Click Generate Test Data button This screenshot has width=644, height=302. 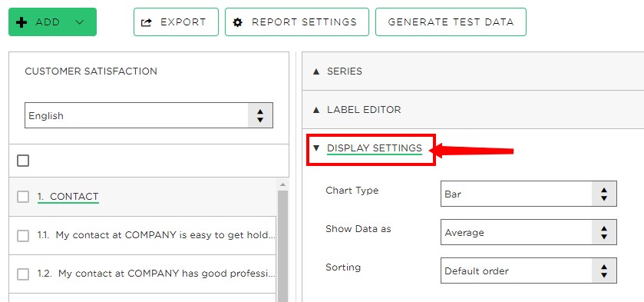(x=451, y=22)
